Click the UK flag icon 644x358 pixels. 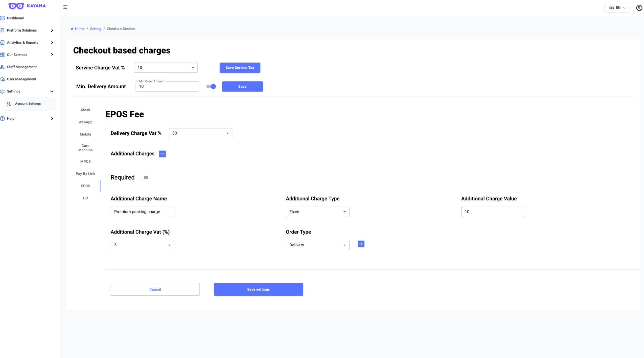[x=611, y=8]
